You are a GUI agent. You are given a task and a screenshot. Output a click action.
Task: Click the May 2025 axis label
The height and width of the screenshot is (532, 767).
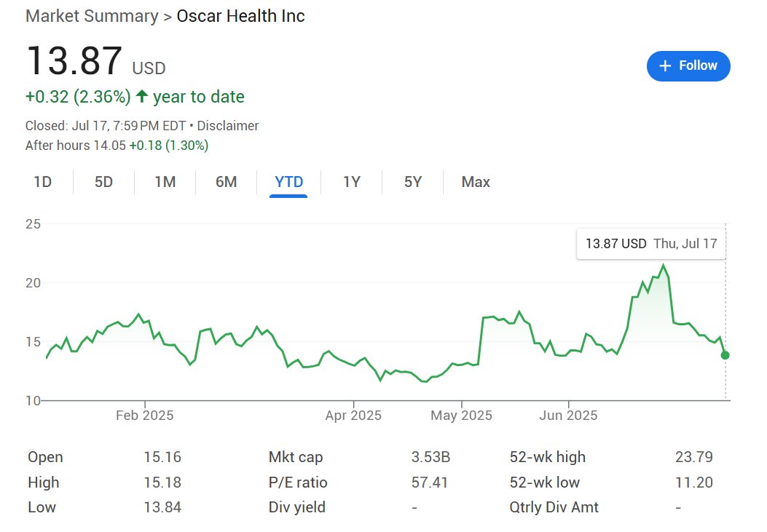461,416
